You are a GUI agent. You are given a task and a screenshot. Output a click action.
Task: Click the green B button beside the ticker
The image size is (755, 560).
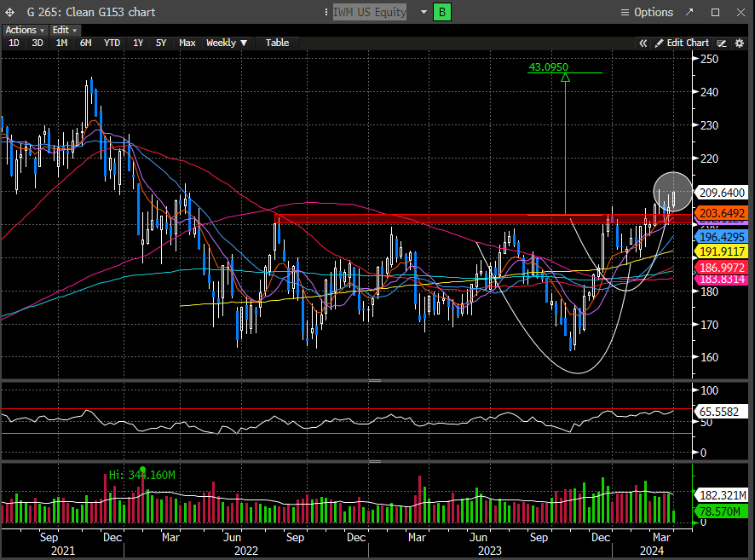442,12
